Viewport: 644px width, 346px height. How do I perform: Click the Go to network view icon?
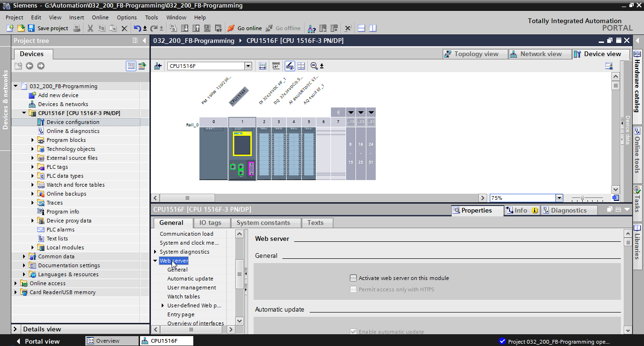click(x=158, y=66)
